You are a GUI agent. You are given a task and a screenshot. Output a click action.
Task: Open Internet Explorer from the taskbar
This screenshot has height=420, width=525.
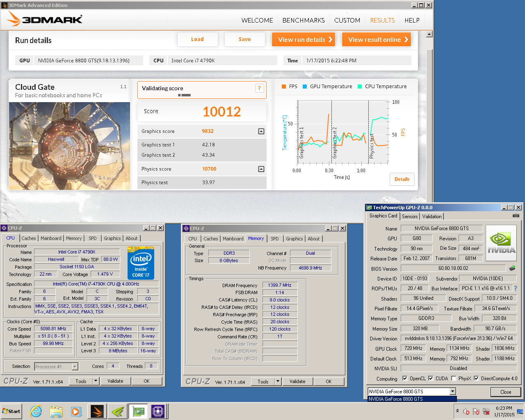36,411
